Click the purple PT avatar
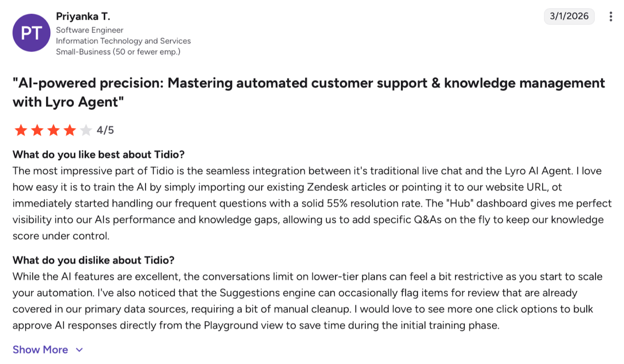624x364 pixels. point(31,33)
